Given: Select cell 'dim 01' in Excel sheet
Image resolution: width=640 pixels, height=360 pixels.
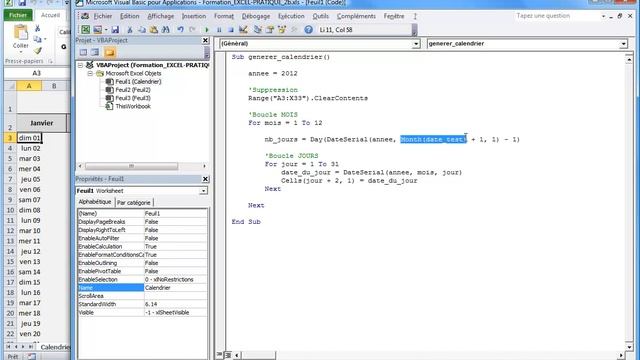Looking at the screenshot, I should point(29,138).
